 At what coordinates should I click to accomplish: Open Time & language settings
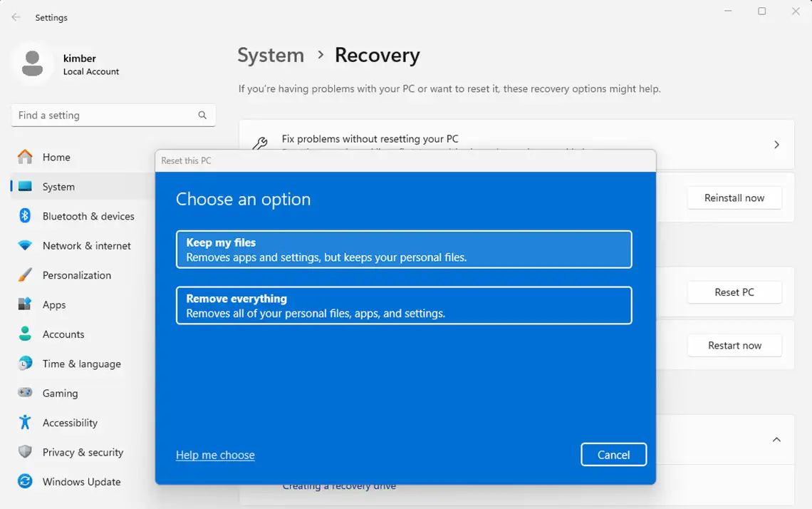81,364
